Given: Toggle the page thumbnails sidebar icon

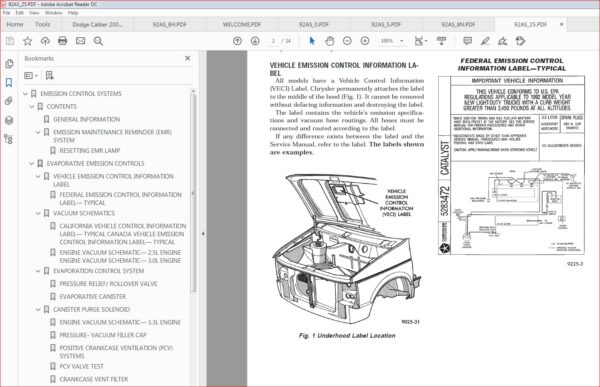Looking at the screenshot, I should [8, 64].
